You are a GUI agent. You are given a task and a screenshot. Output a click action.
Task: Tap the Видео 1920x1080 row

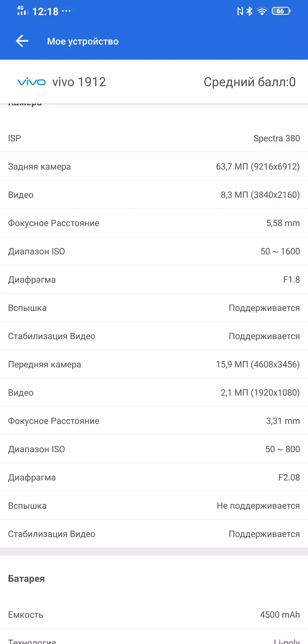tap(154, 393)
